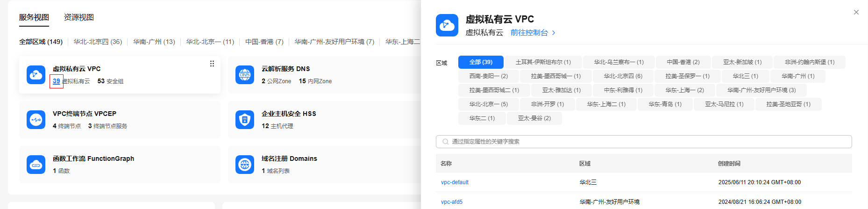Filter by 亚太-雅加达 (1) region
Viewport: 868px width, 209px height.
click(x=562, y=90)
